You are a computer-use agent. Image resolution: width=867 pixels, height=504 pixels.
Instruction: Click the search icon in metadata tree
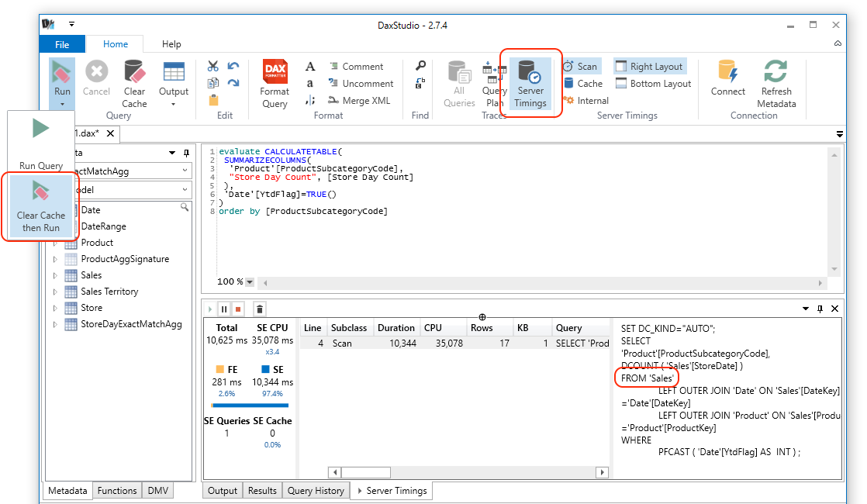point(184,207)
